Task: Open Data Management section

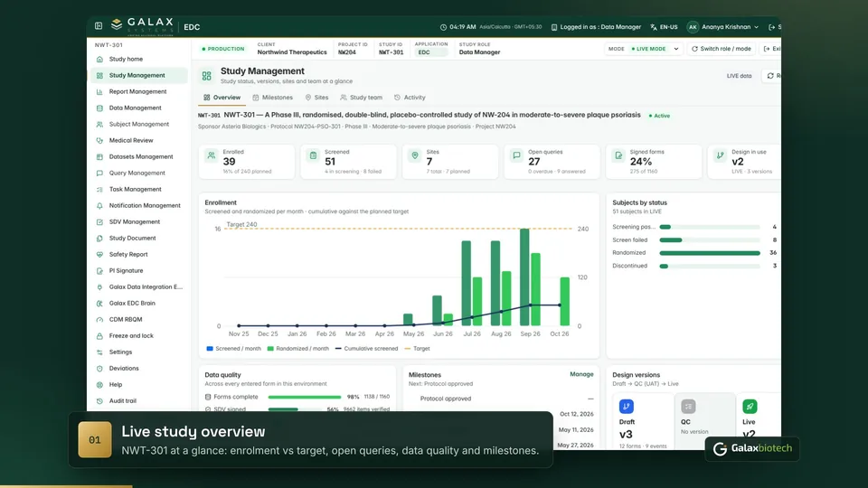Action: point(139,108)
